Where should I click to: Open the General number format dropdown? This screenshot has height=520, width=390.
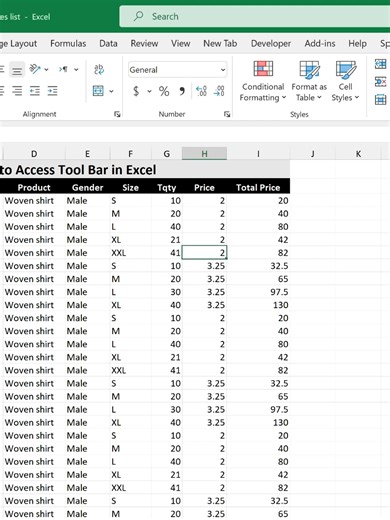pos(223,70)
